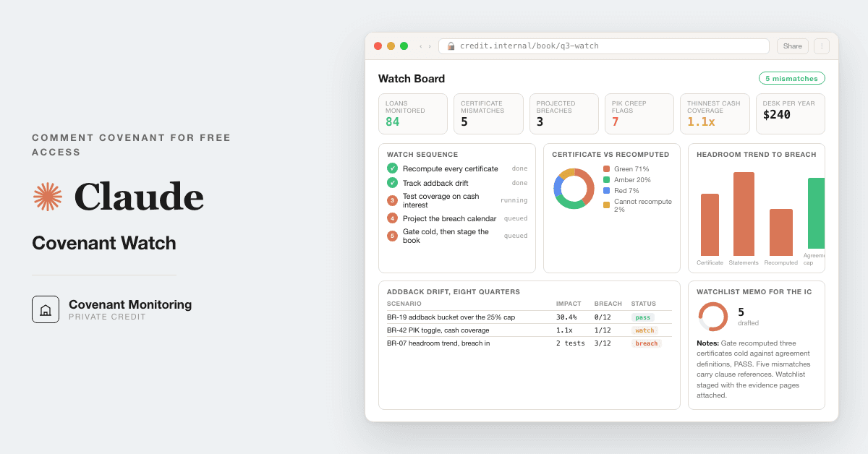Click the Impact column header

[x=569, y=304]
